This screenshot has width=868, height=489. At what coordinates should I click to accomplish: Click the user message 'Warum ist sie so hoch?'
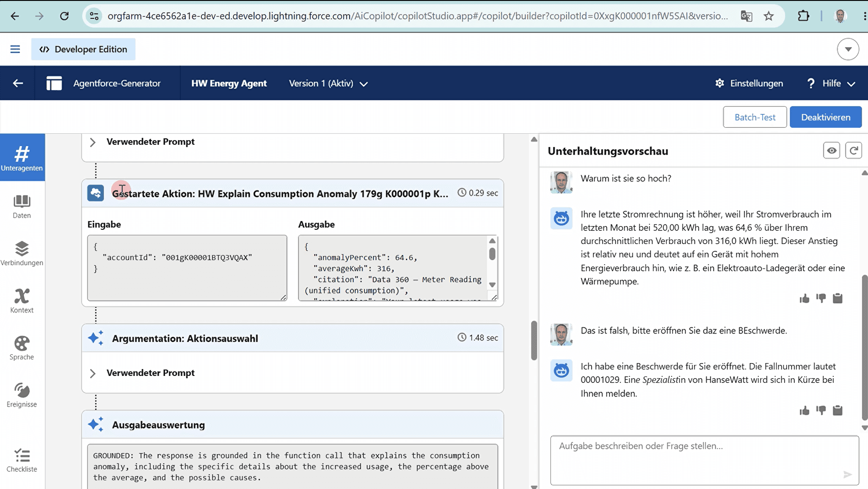(626, 179)
